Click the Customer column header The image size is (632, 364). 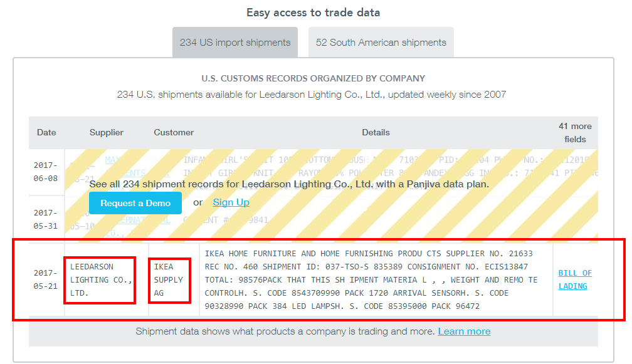click(x=174, y=132)
